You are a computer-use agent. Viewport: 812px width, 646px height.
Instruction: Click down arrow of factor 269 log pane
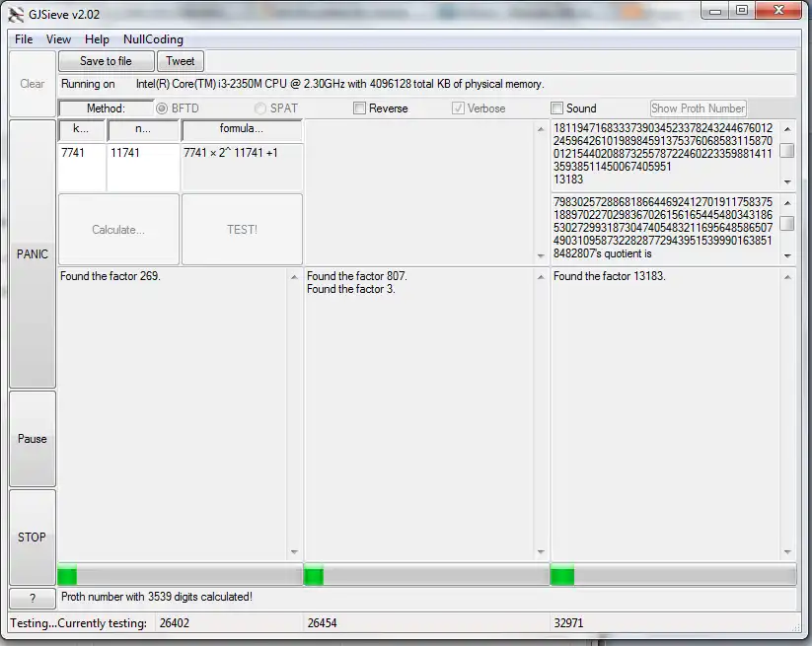point(294,552)
